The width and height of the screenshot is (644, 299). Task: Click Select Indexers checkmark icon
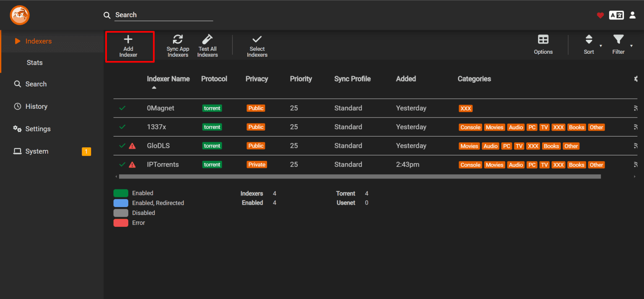(x=257, y=39)
